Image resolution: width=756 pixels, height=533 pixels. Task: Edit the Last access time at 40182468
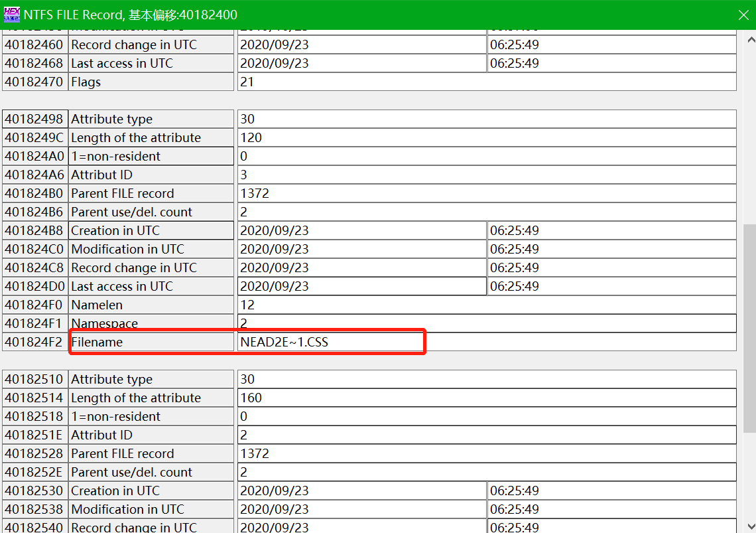(612, 63)
